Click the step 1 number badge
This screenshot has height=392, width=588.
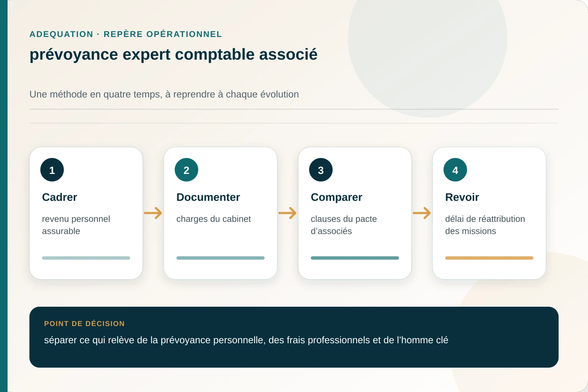(52, 170)
